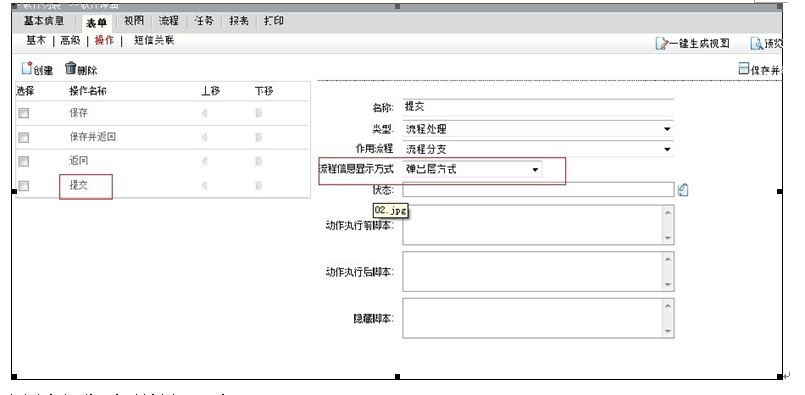This screenshot has height=395, width=805.
Task: Click the 隐藏脚本 text area
Action: click(x=538, y=318)
